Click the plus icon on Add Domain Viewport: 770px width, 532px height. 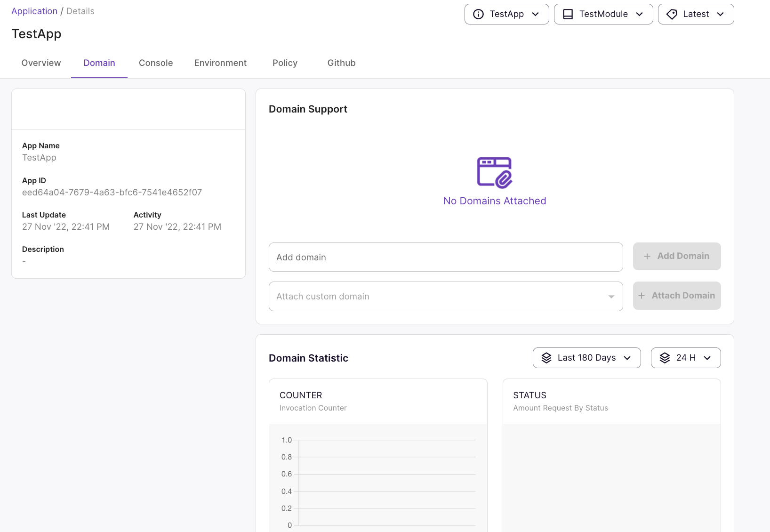[x=647, y=257]
